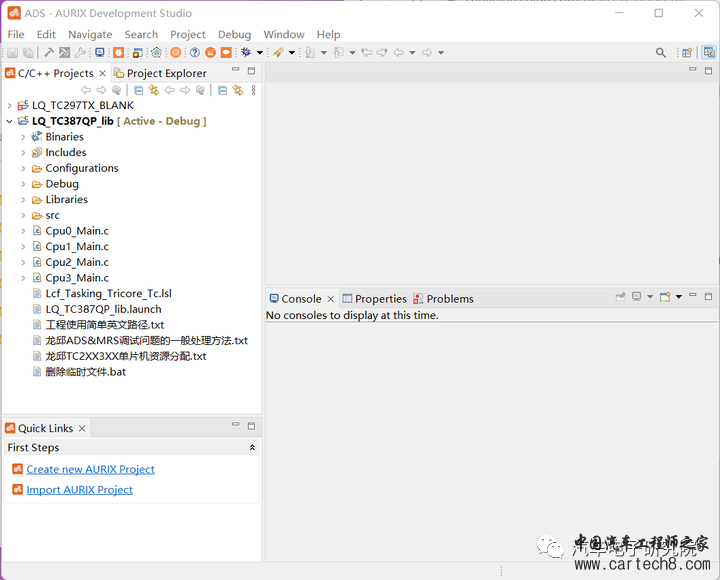Click the terminal image icon beside the hammer

(65, 52)
